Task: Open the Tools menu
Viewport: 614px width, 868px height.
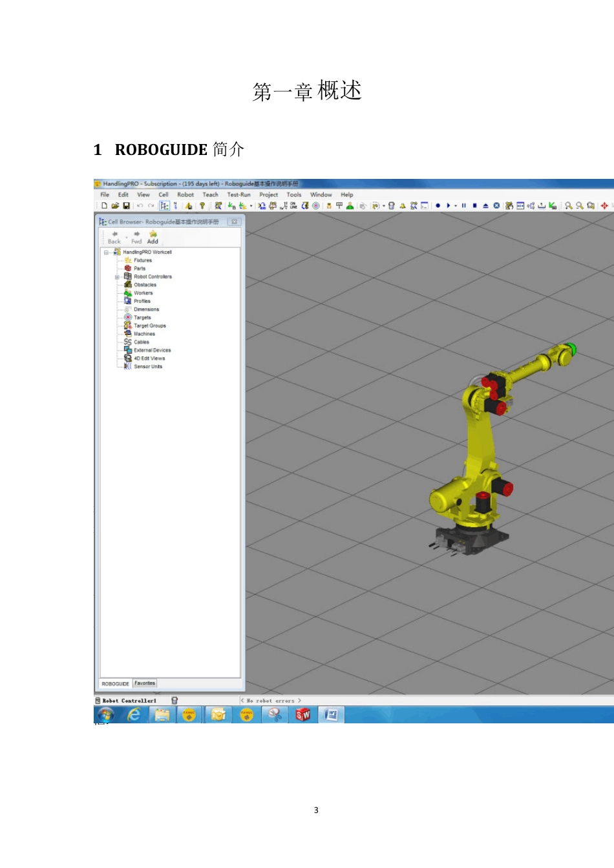Action: click(x=294, y=194)
